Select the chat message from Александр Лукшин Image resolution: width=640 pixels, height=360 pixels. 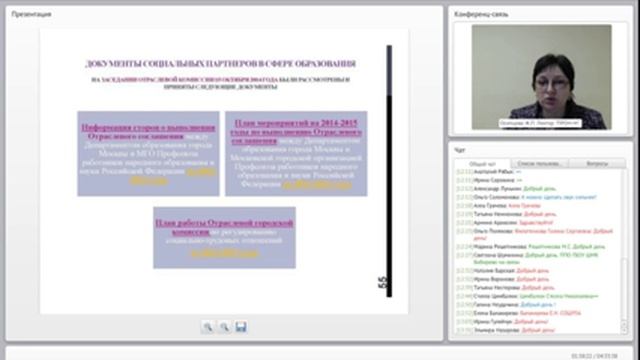[x=506, y=189]
